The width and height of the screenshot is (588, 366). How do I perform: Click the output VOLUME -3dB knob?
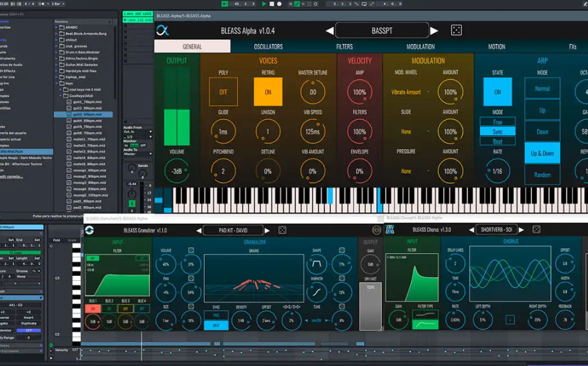point(176,172)
